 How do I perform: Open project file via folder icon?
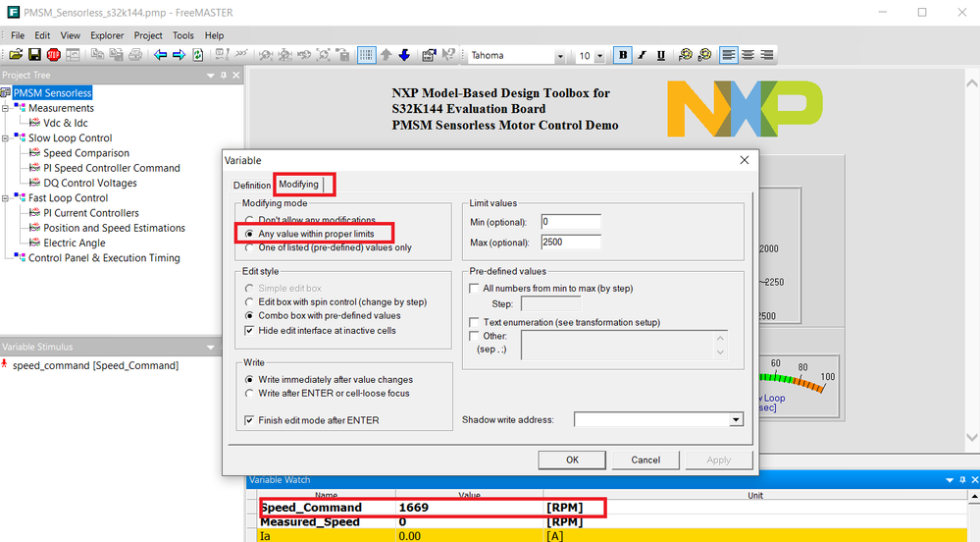(x=16, y=55)
